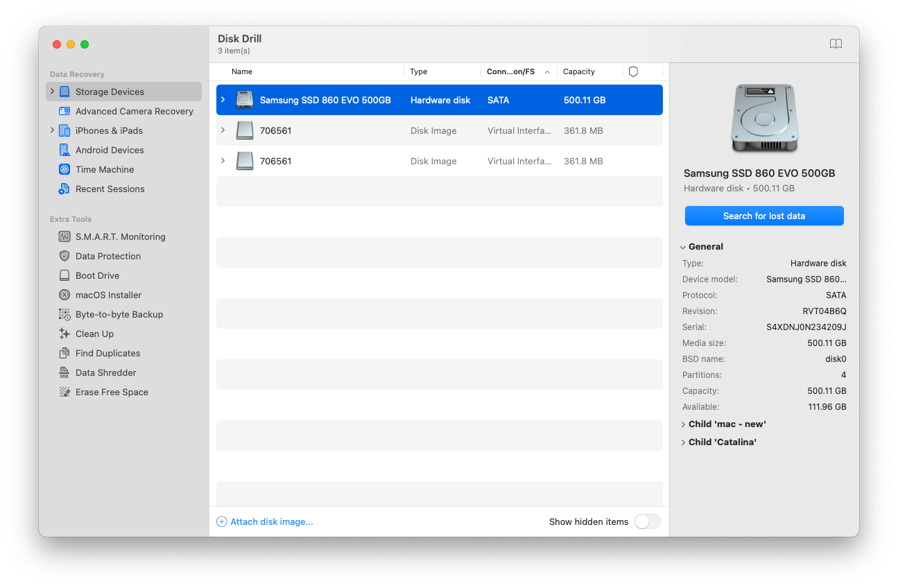Image resolution: width=898 pixels, height=588 pixels.
Task: Expand the Samsung SSD 860 EVO row
Action: click(x=223, y=100)
